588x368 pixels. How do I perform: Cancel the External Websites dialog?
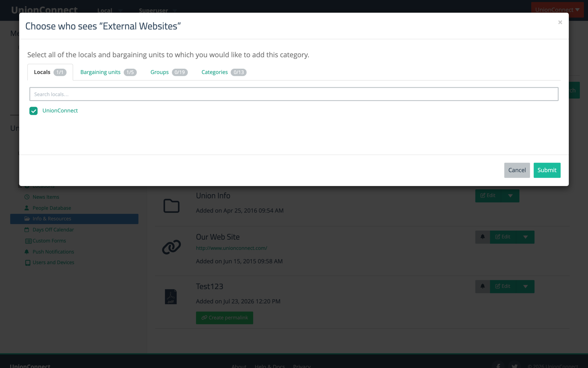[x=517, y=170]
